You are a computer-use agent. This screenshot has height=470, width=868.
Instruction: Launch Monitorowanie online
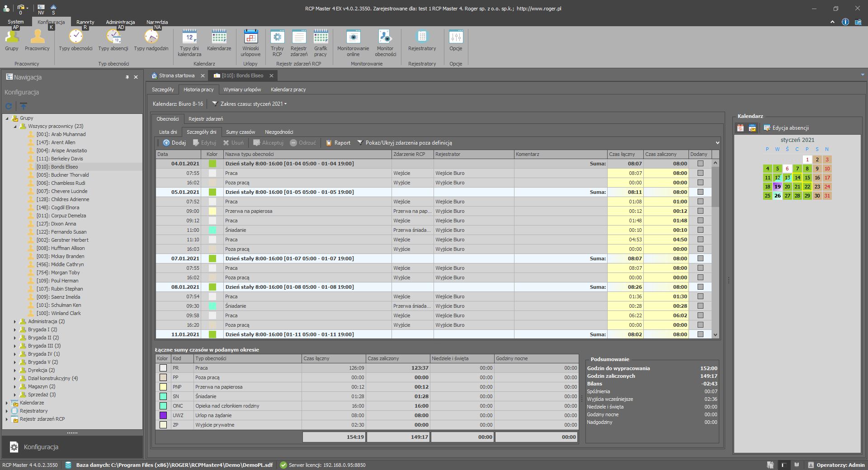click(353, 38)
